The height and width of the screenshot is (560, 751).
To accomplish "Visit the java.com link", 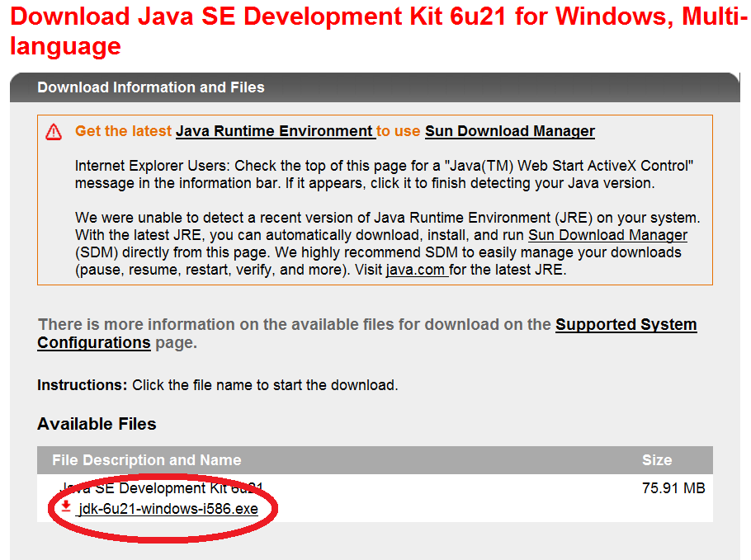I will [417, 270].
